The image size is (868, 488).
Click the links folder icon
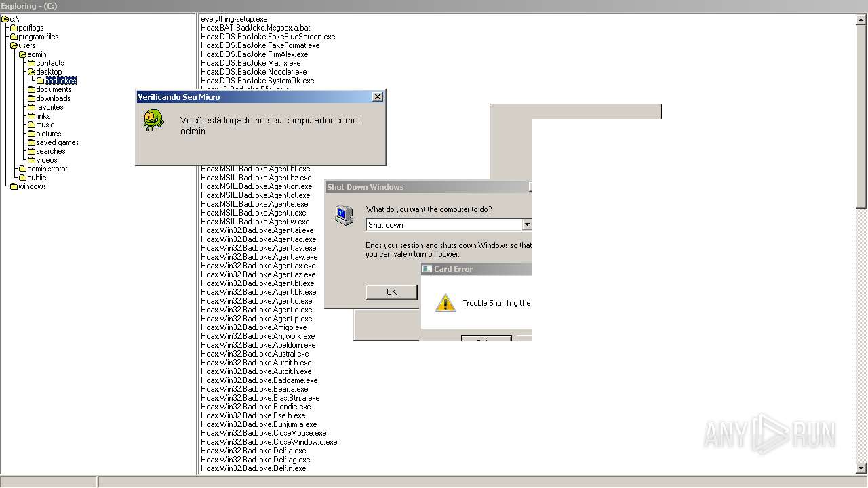(x=31, y=116)
